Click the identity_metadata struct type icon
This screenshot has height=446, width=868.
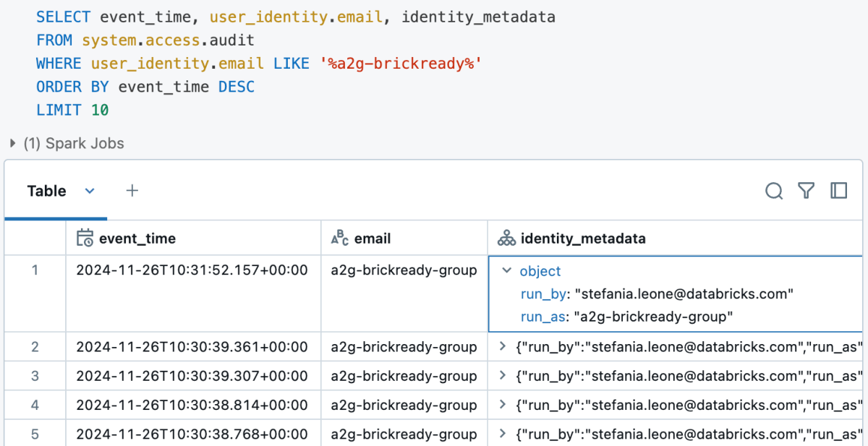pos(506,238)
